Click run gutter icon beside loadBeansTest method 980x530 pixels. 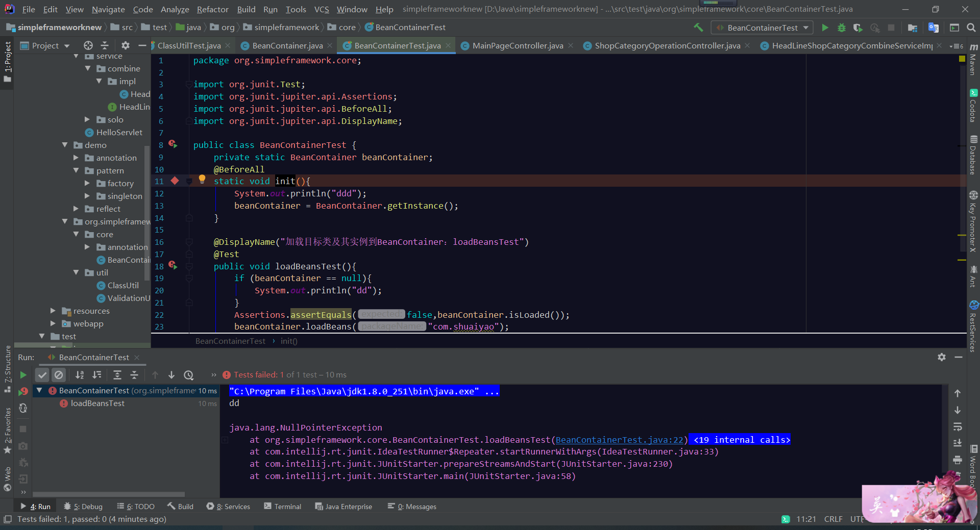pyautogui.click(x=173, y=265)
